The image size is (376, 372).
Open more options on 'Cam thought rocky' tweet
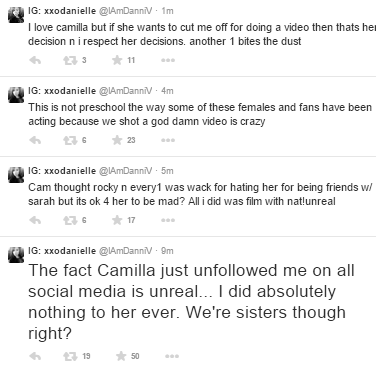pos(168,220)
